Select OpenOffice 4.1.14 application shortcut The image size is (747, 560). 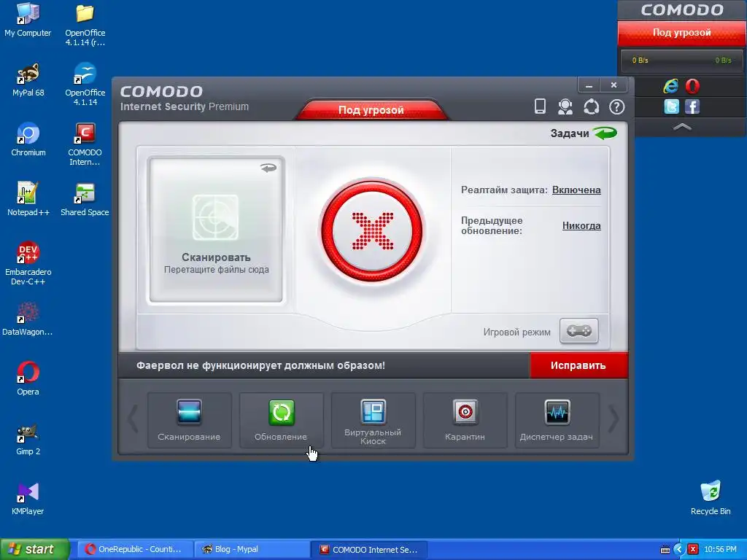click(x=85, y=85)
